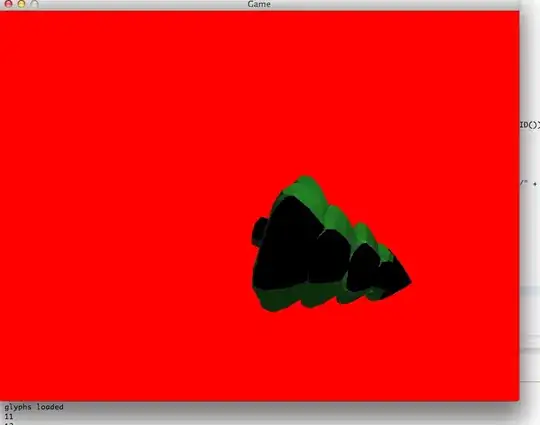Close the Game window with red button
Image resolution: width=540 pixels, height=425 pixels.
click(8, 4)
